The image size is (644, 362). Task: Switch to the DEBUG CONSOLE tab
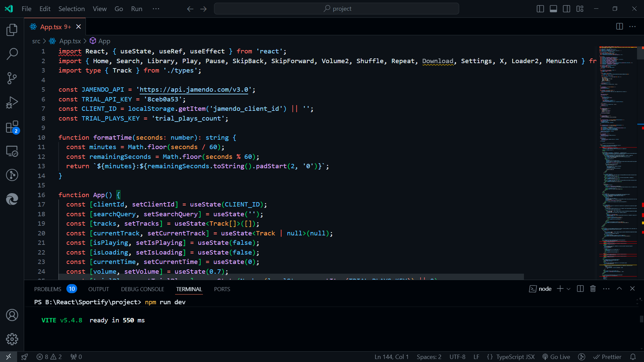tap(143, 289)
